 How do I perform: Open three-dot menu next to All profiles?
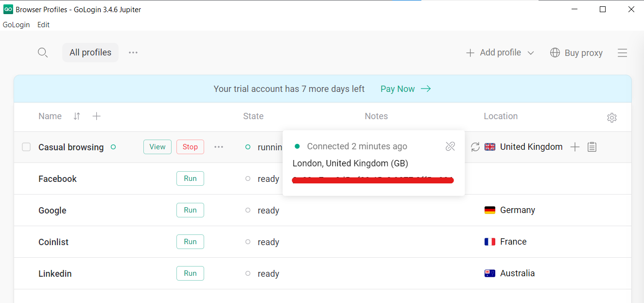click(133, 53)
